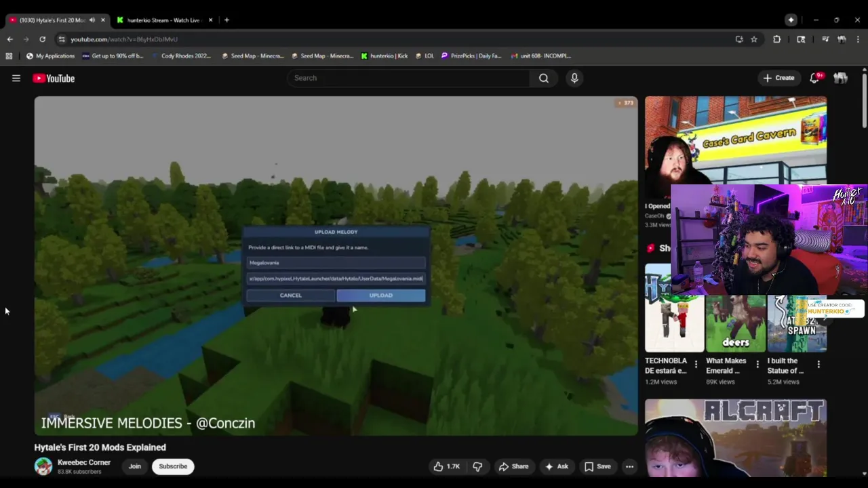Open the media control playlist icon
The width and height of the screenshot is (868, 488).
click(x=825, y=39)
